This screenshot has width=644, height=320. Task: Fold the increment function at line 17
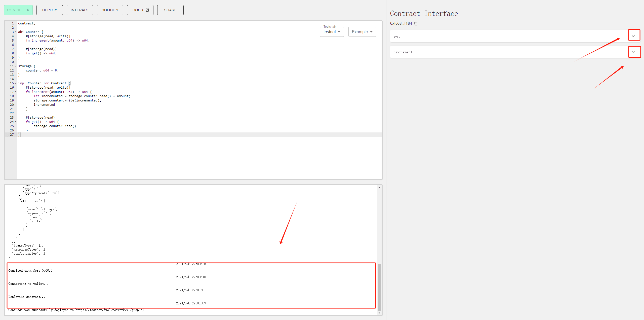[16, 92]
